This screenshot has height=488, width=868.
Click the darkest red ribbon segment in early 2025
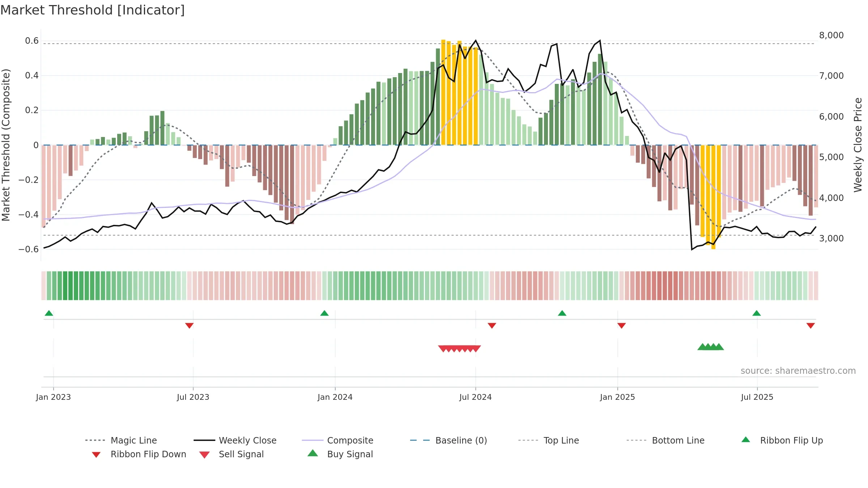(x=670, y=286)
